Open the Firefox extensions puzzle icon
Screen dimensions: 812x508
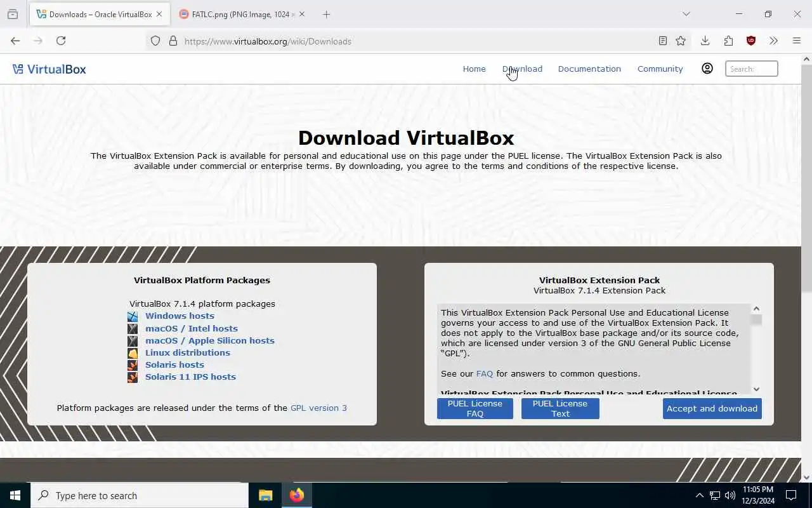point(728,41)
